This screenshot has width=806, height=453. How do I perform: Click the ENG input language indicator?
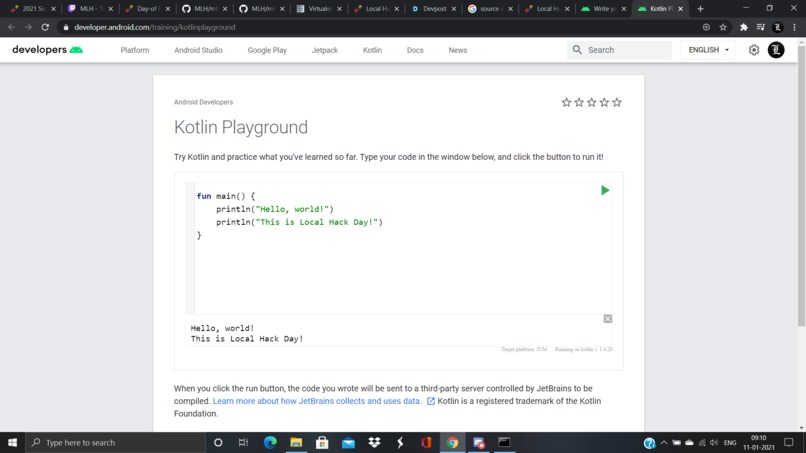pyautogui.click(x=730, y=442)
